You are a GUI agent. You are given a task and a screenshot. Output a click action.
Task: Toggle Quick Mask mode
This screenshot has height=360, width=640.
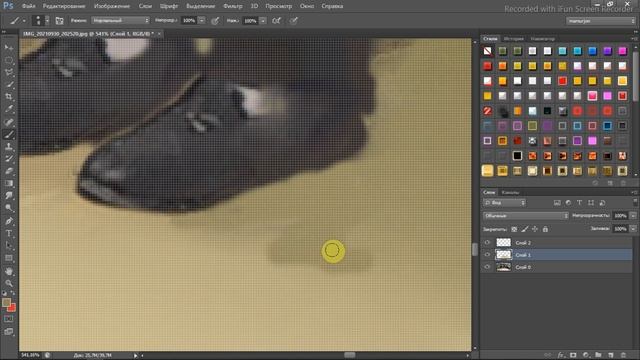pyautogui.click(x=9, y=319)
